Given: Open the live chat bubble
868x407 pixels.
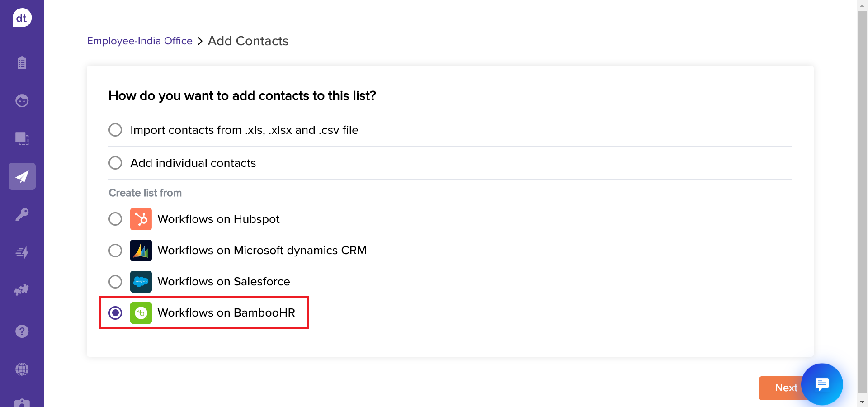Looking at the screenshot, I should coord(821,384).
